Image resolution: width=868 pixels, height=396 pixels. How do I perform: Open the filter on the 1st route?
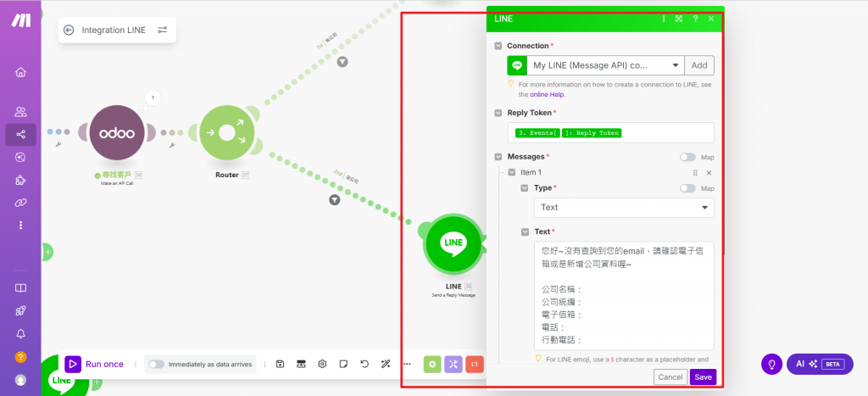tap(342, 62)
